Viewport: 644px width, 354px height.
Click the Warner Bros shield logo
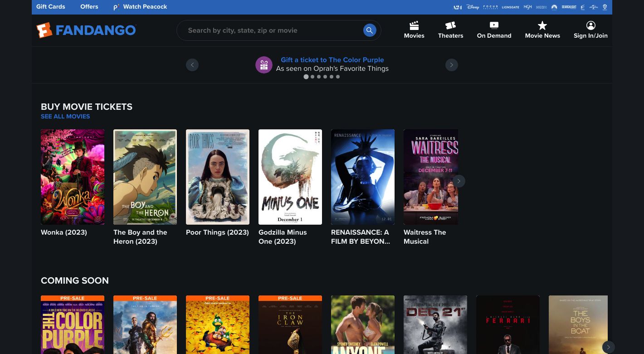point(605,7)
